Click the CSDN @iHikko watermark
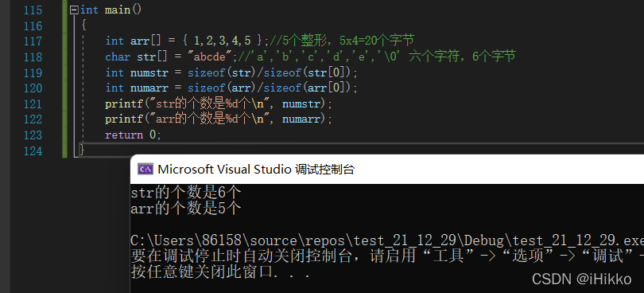The image size is (644, 293). (x=581, y=279)
